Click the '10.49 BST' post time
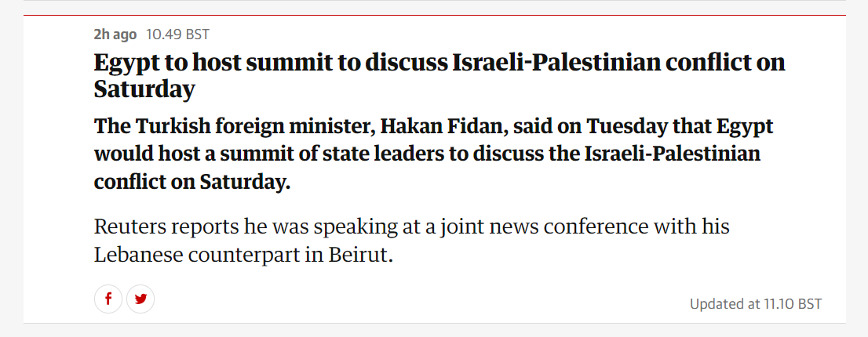This screenshot has height=337, width=868. [x=177, y=34]
